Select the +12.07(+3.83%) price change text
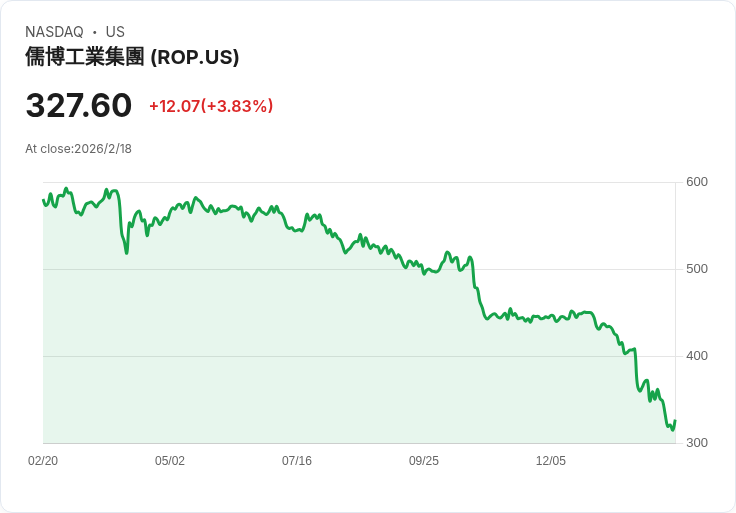This screenshot has width=736, height=513. 211,106
